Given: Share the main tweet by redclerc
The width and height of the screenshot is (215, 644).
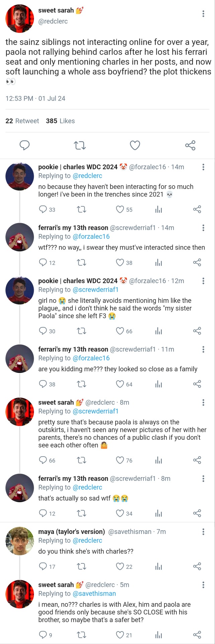Looking at the screenshot, I should coord(190,145).
